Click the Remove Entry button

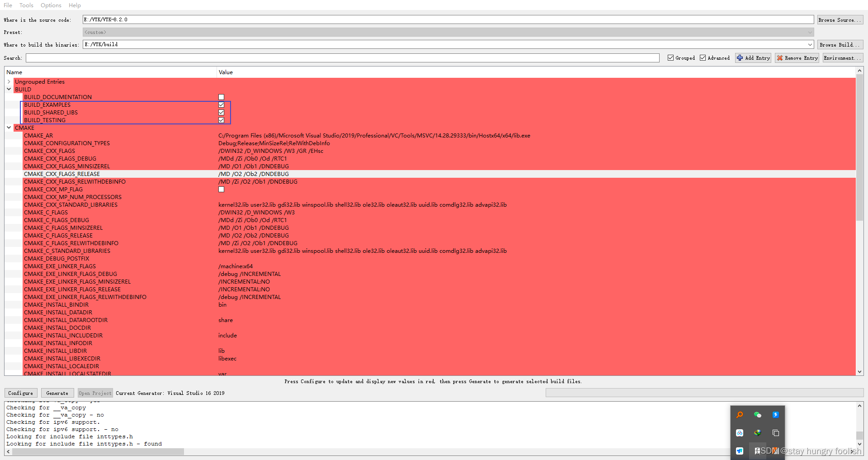pos(797,58)
